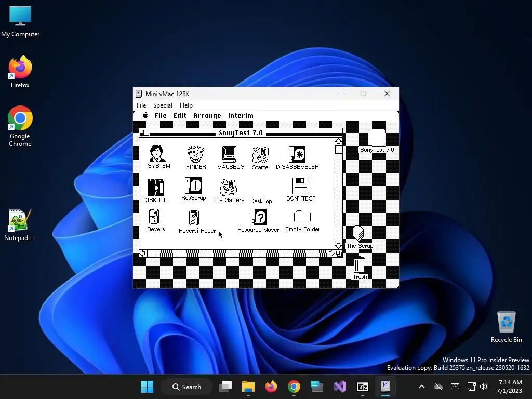
Task: Select the Recycle Bin desktop icon
Action: pyautogui.click(x=506, y=327)
